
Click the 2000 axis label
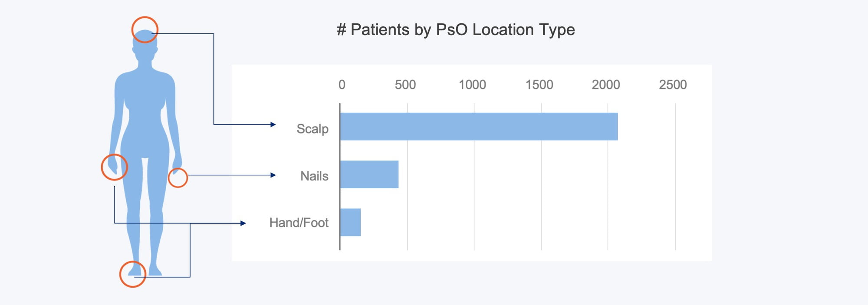[606, 85]
